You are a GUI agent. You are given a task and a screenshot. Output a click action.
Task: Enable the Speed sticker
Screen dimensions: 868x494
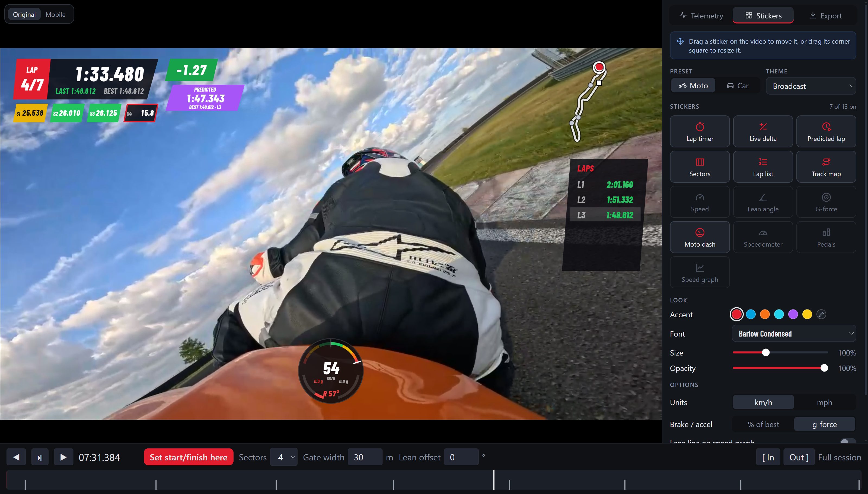coord(700,202)
